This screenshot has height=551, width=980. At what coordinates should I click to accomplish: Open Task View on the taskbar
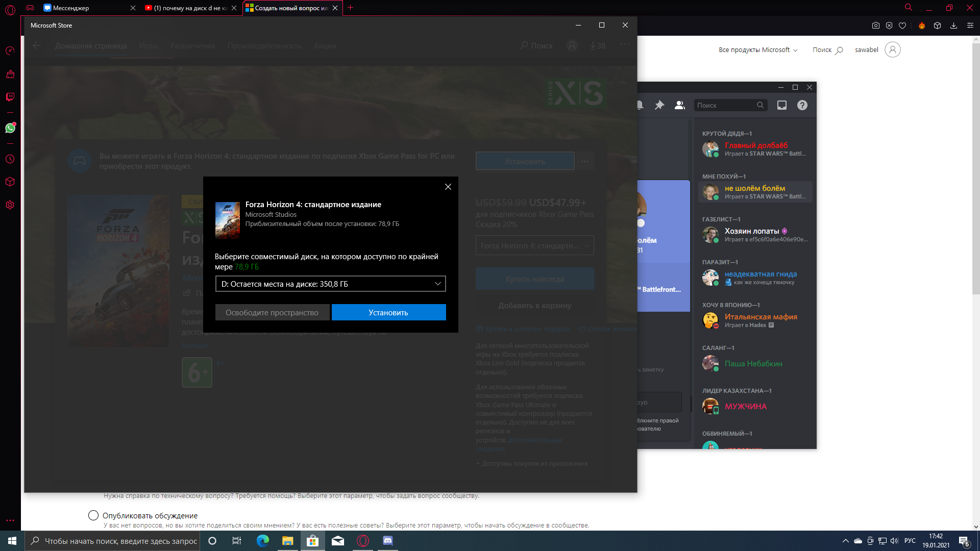237,541
